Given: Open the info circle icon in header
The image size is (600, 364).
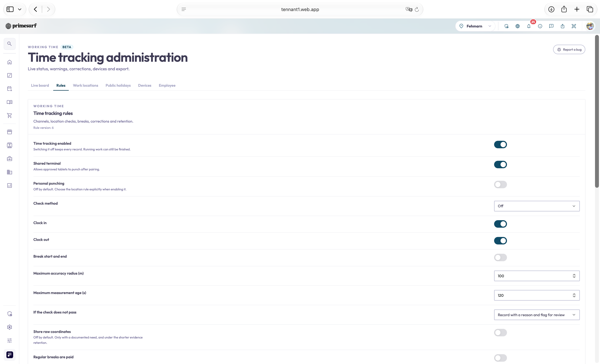Looking at the screenshot, I should tap(540, 26).
